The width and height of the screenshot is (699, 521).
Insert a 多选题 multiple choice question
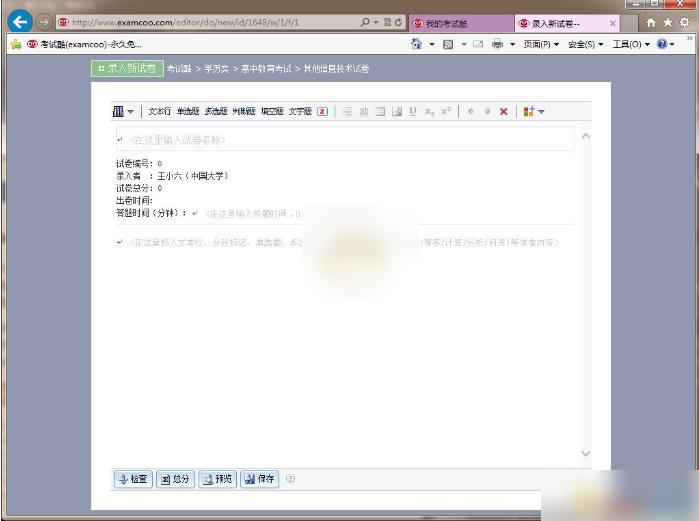(216, 111)
